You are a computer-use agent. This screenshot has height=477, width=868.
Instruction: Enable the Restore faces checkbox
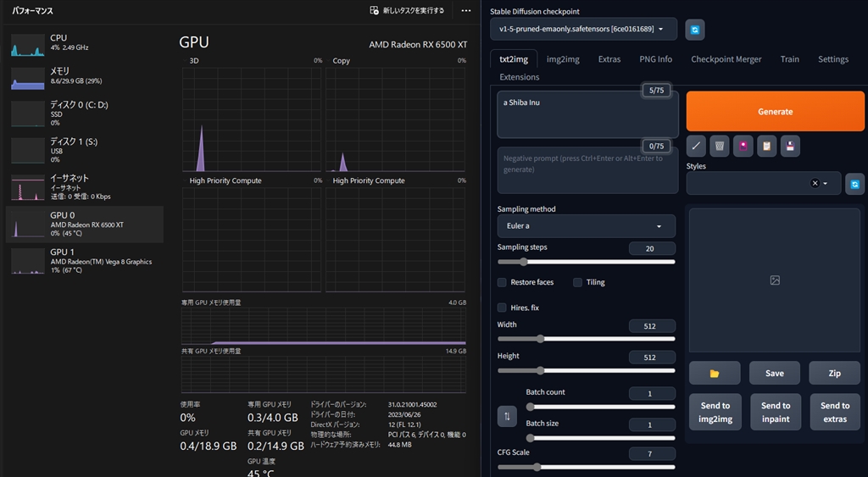502,282
